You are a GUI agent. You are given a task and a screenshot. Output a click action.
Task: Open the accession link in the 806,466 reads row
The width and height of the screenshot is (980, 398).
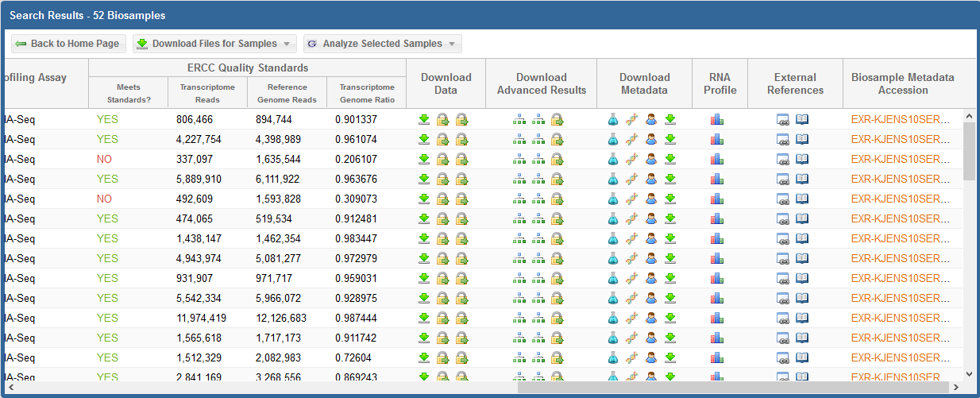[x=900, y=120]
